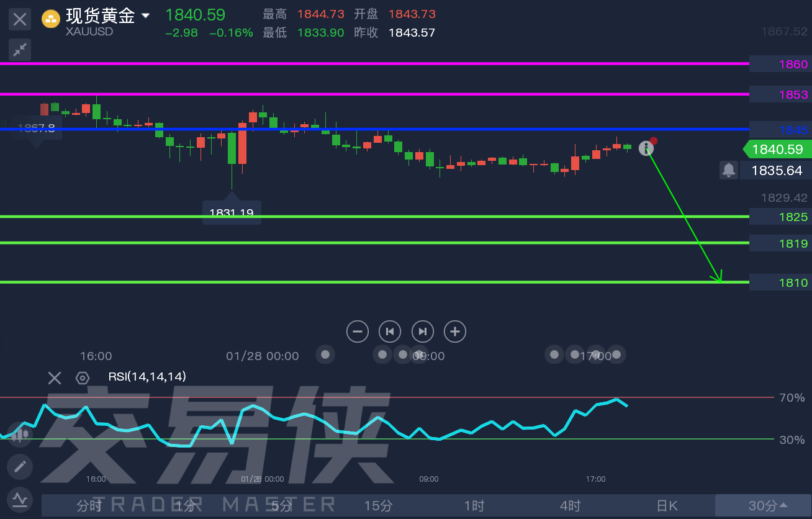Screen dimensions: 812x519
Task: Switch to the 1时 timeframe
Action: [474, 505]
